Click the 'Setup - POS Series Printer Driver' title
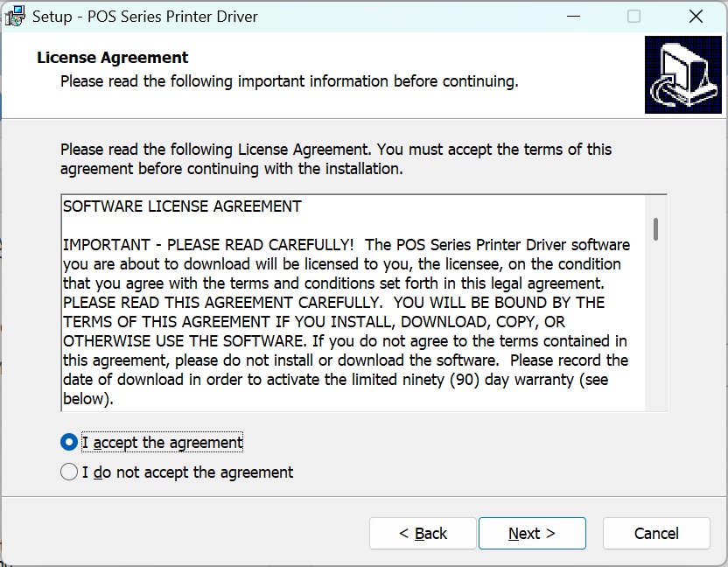The width and height of the screenshot is (728, 567). coord(145,17)
